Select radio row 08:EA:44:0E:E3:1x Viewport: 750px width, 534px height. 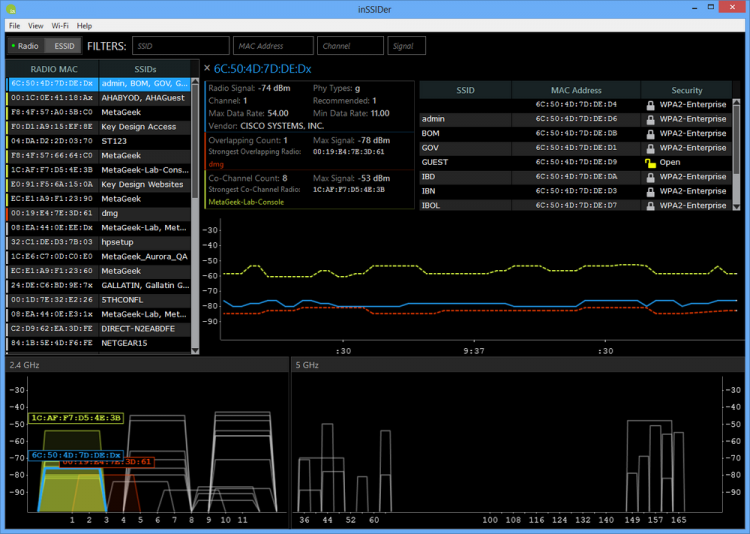pos(98,314)
